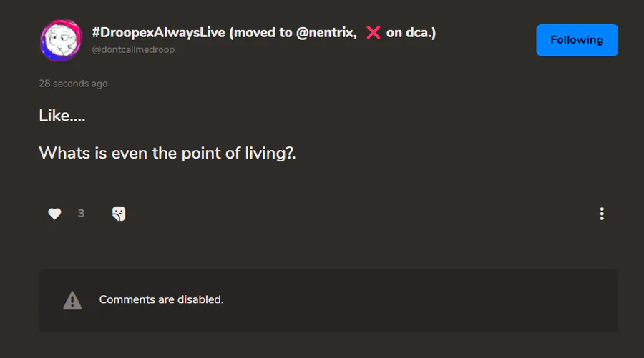Open the user's profile avatar
Image resolution: width=644 pixels, height=358 pixels.
[x=62, y=40]
